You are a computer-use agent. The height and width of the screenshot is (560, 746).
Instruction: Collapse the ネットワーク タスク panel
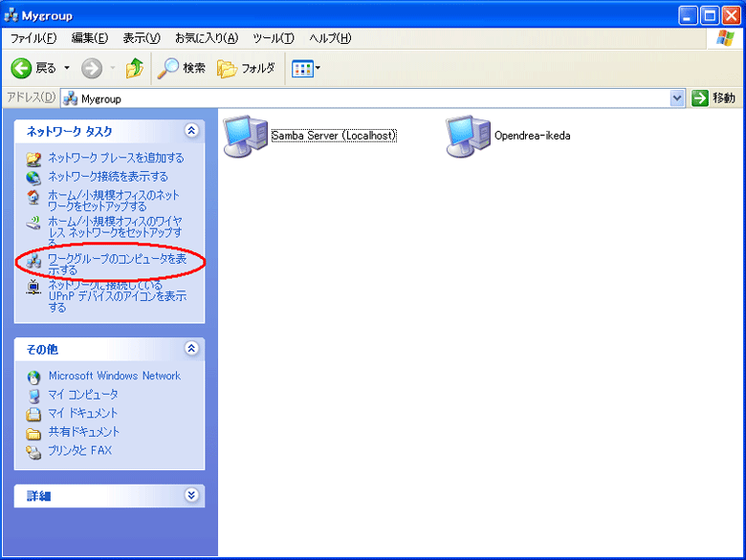coord(191,131)
